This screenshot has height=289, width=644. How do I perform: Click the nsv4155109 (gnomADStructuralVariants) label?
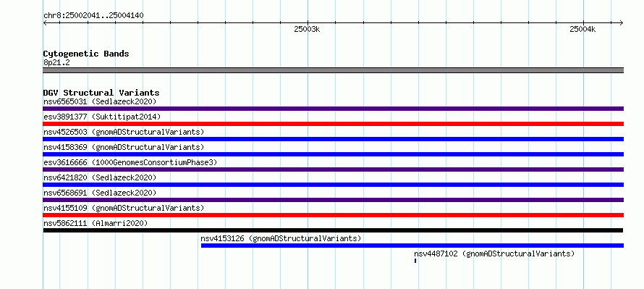click(124, 208)
